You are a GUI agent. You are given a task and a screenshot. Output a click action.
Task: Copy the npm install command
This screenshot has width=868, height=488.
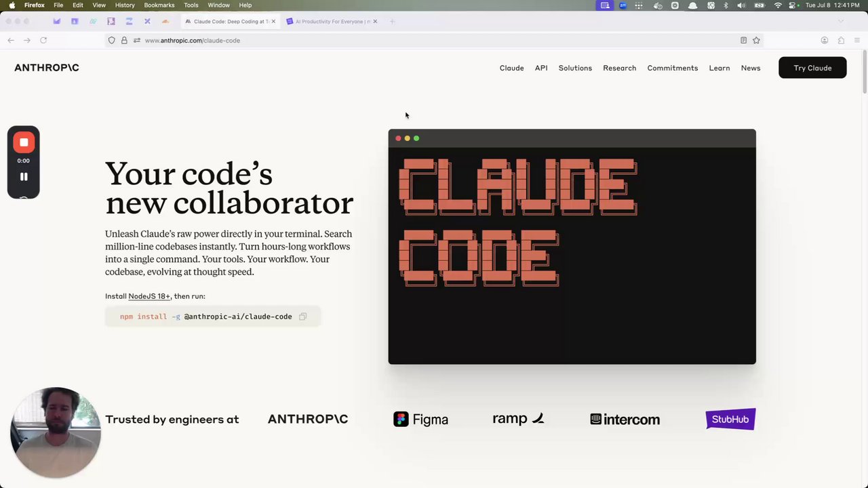click(303, 317)
